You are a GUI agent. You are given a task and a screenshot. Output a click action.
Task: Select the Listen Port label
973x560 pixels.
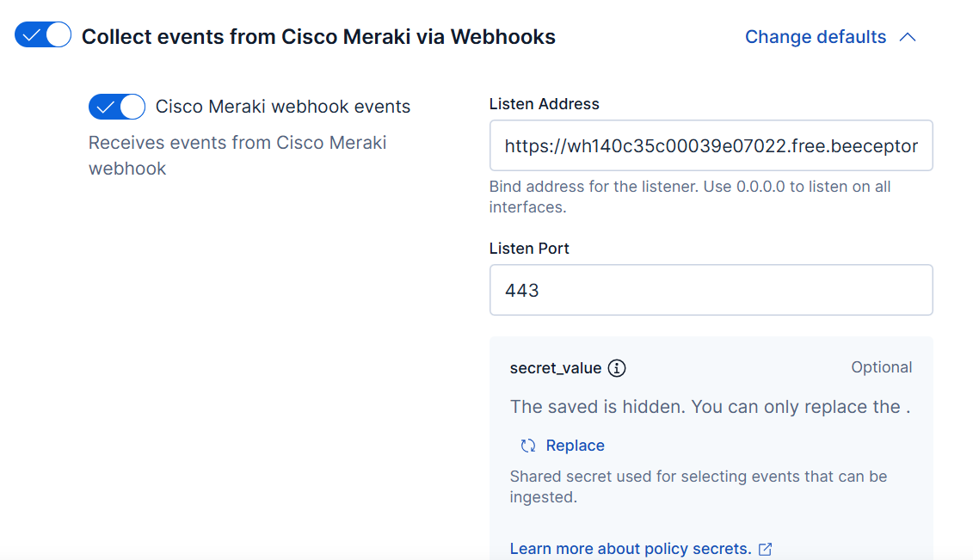click(x=529, y=249)
